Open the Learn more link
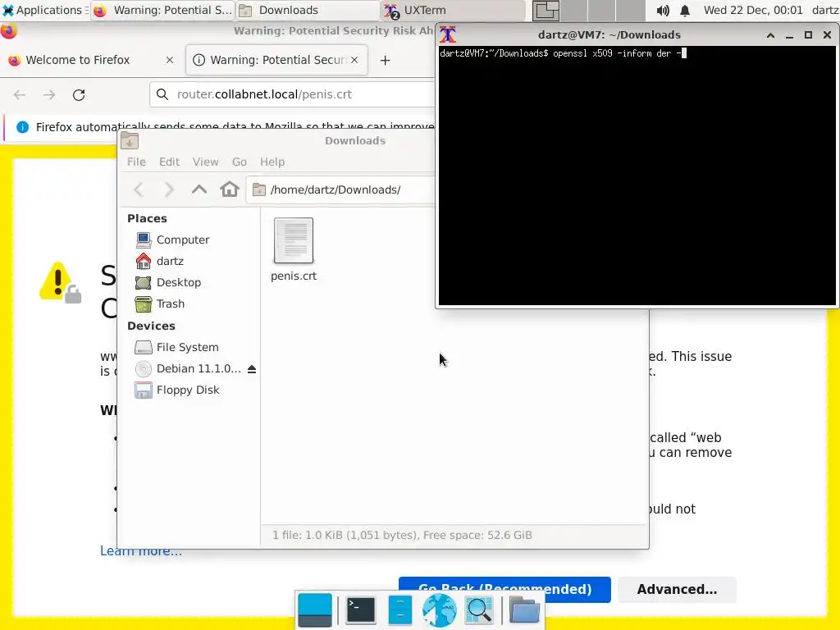Viewport: 840px width, 630px height. pos(141,551)
